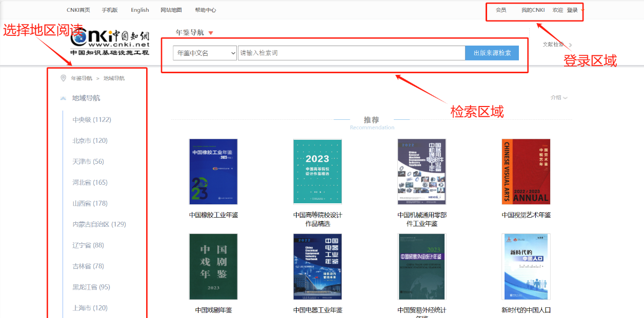Open the 中国戏剧年鉴 green book cover
Screen dimensions: 644x318
click(x=213, y=267)
